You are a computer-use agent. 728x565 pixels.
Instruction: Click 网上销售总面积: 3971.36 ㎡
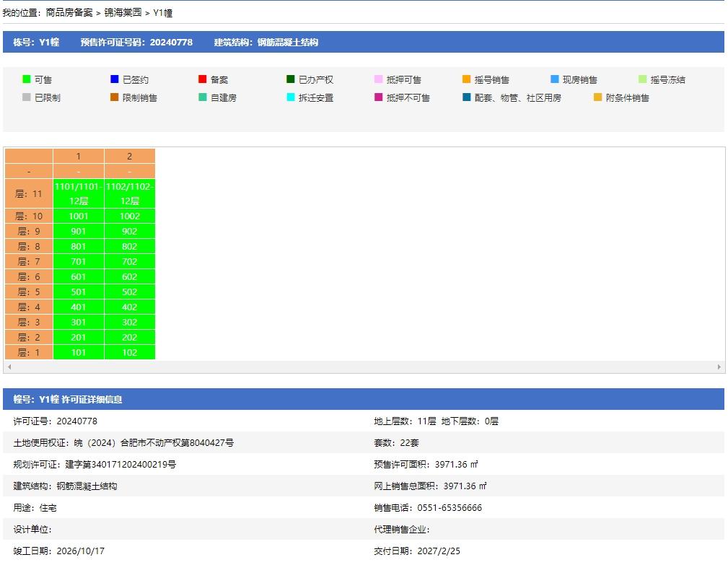(x=431, y=486)
